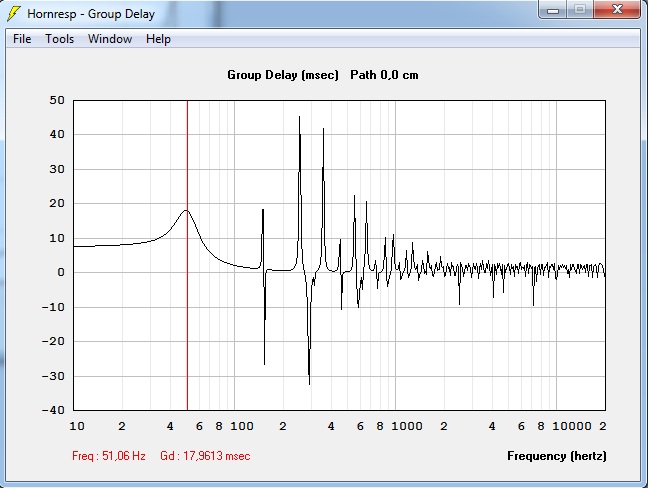Click the 0 value on vertical axis
Image resolution: width=648 pixels, height=488 pixels.
(61, 272)
